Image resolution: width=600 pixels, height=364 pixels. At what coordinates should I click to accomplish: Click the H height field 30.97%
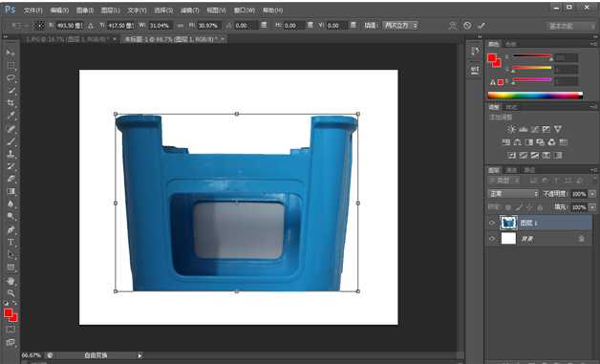click(x=209, y=26)
